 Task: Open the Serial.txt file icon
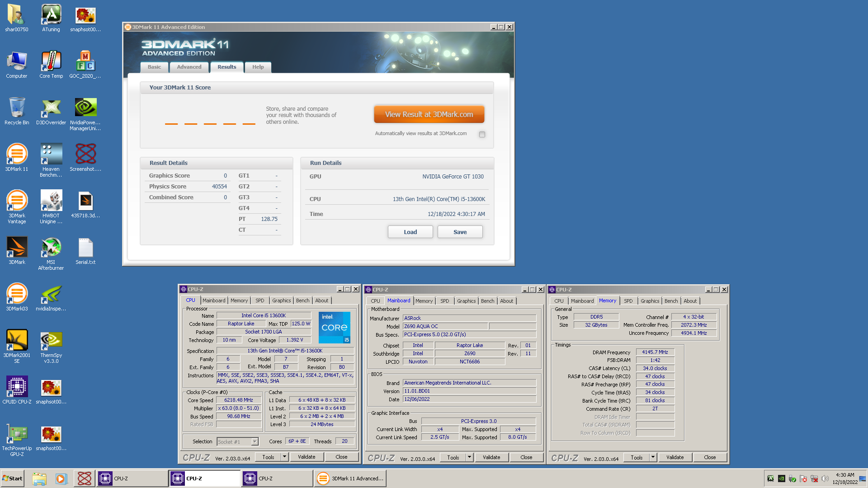click(x=85, y=251)
